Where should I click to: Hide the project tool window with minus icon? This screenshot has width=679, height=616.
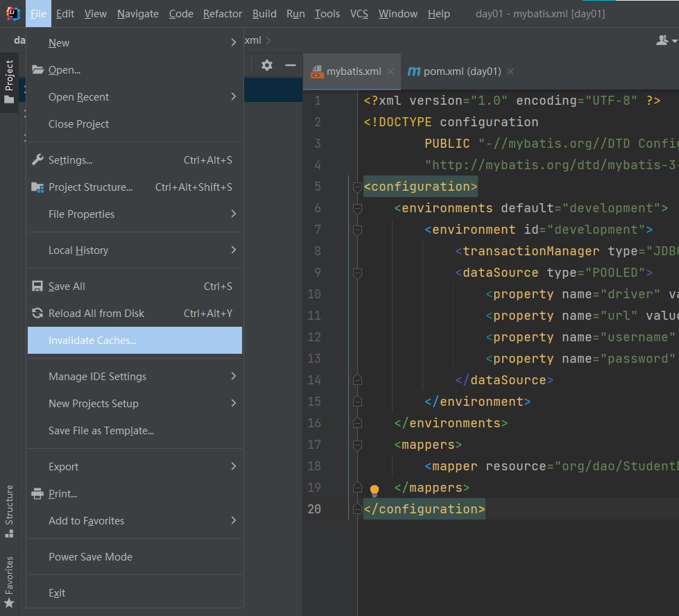coord(291,65)
